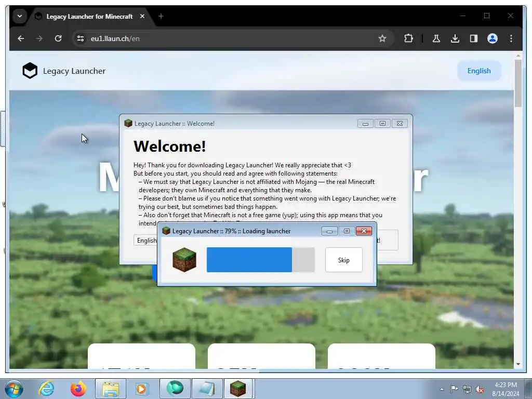Open the browser three-dot menu
The width and height of the screenshot is (532, 399).
pos(511,38)
